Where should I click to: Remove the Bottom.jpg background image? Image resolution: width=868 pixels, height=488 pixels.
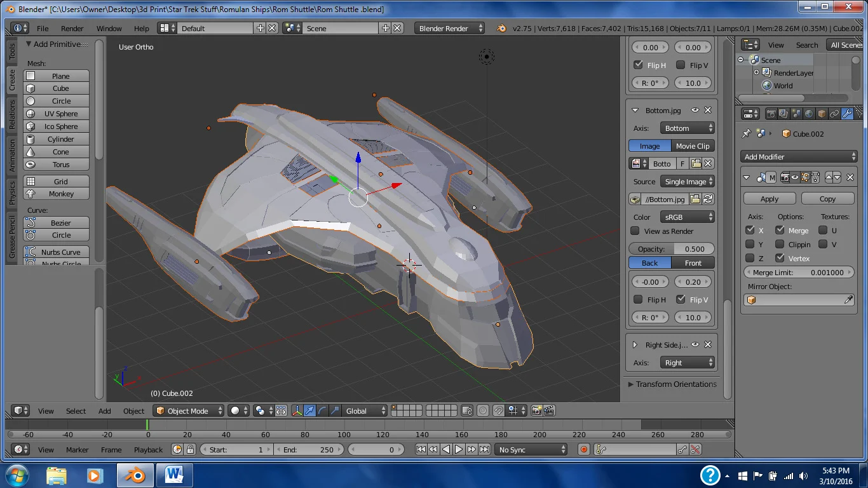point(708,111)
